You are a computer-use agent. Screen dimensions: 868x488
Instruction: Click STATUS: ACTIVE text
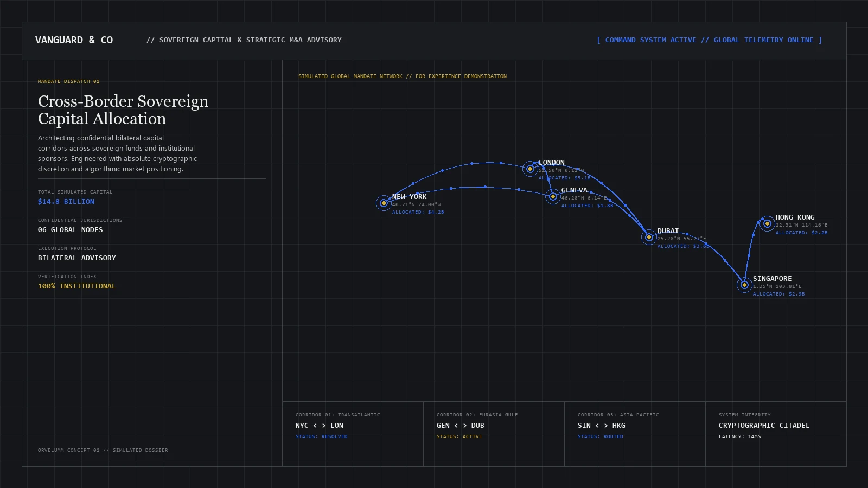pyautogui.click(x=459, y=436)
